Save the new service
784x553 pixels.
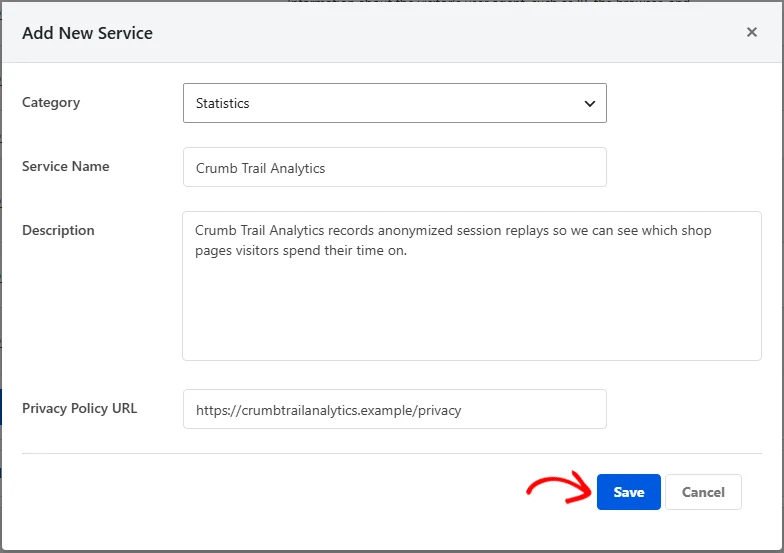point(628,492)
